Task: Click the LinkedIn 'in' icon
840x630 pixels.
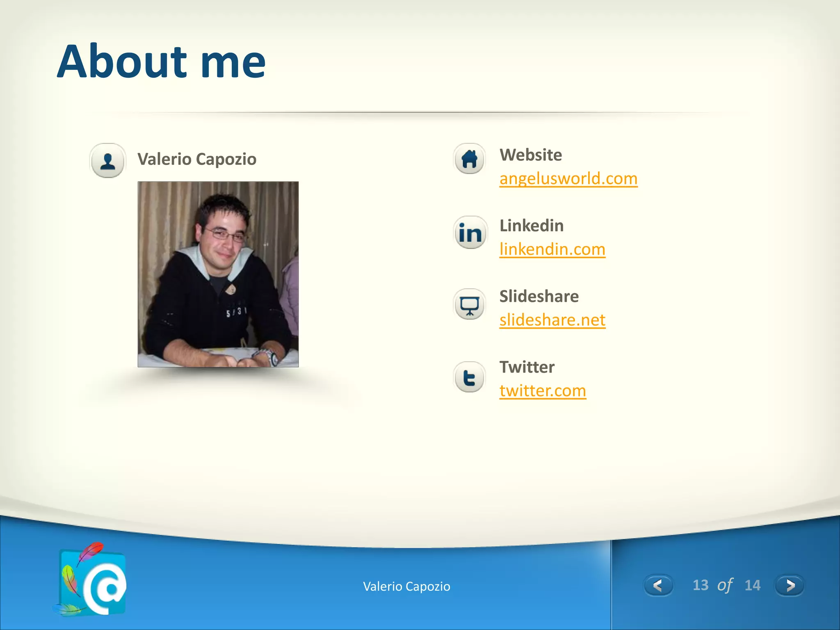Action: (470, 233)
